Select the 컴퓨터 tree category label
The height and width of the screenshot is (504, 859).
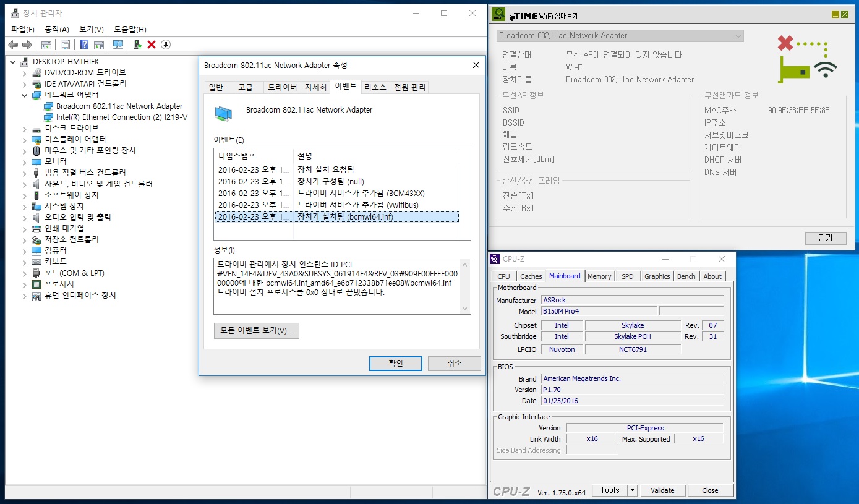click(x=56, y=250)
